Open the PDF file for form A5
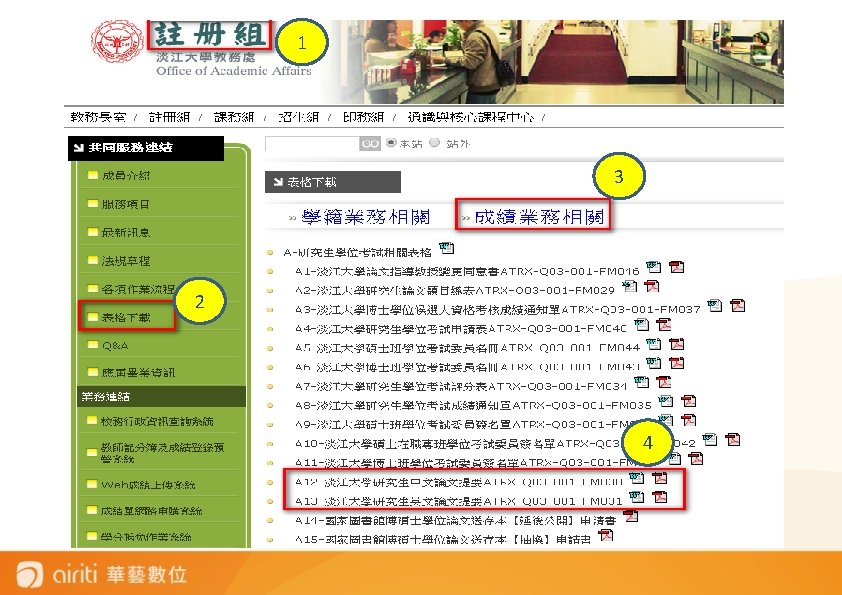Viewport: 842px width, 595px height. coord(677,344)
